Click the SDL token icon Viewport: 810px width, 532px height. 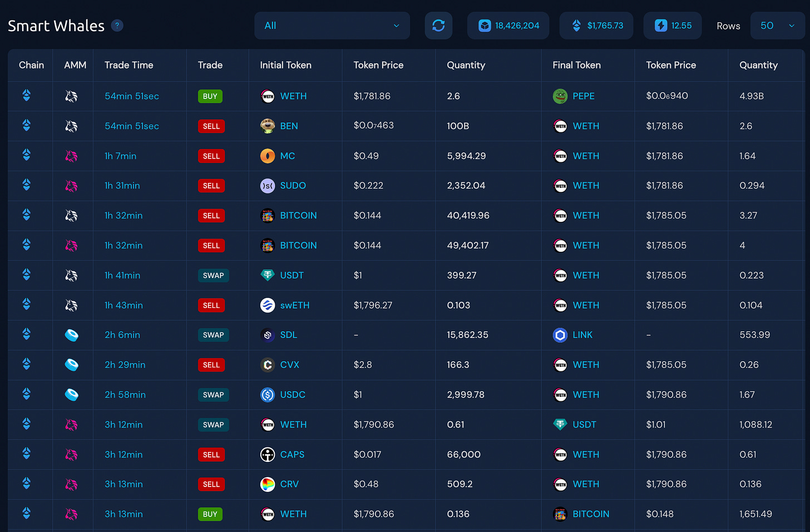coord(268,335)
